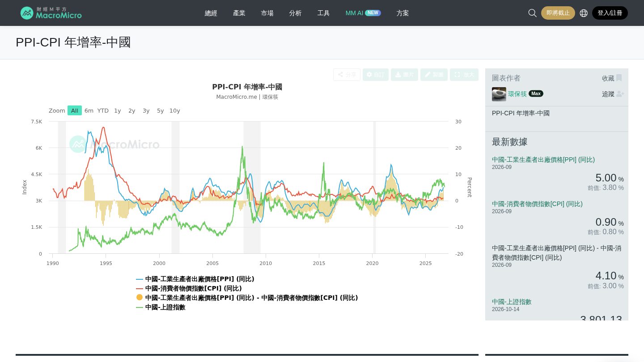The height and width of the screenshot is (362, 644).
Task: Select the 6m zoom range
Action: pos(89,110)
